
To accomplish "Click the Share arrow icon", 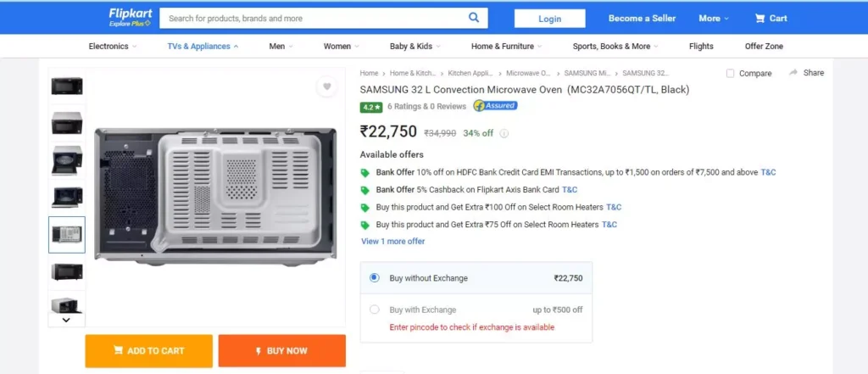I will pyautogui.click(x=793, y=73).
